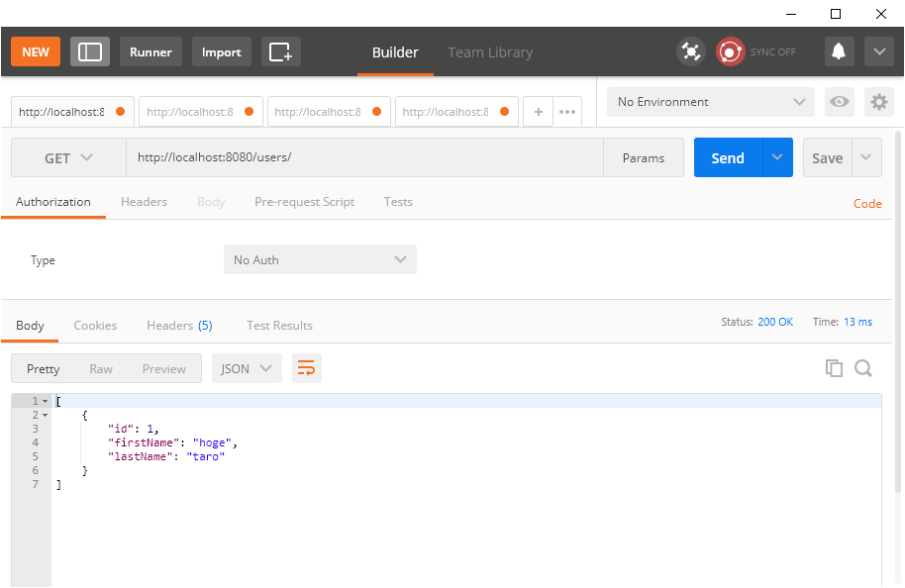Toggle line wrap in response
Screen dimensions: 905x588
[307, 368]
